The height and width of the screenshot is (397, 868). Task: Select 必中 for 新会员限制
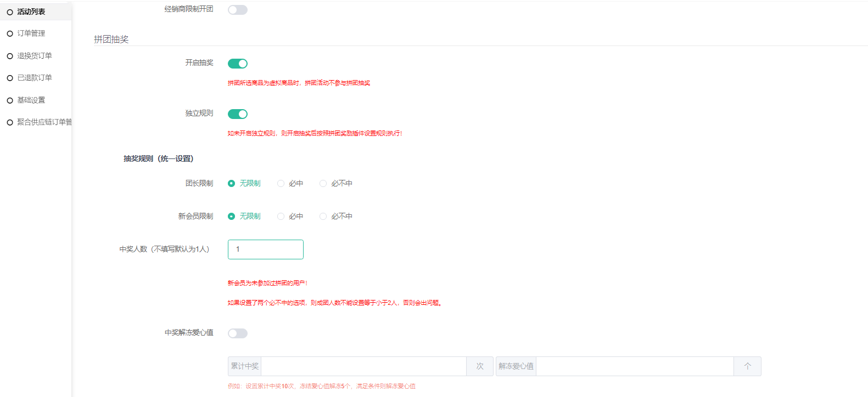click(281, 217)
